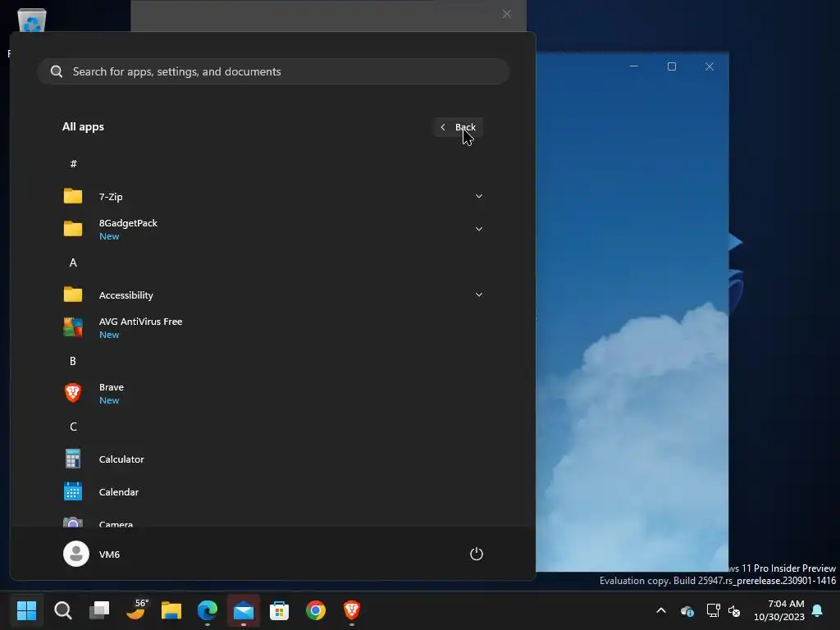Minimize the blue background window
The width and height of the screenshot is (840, 630).
634,66
